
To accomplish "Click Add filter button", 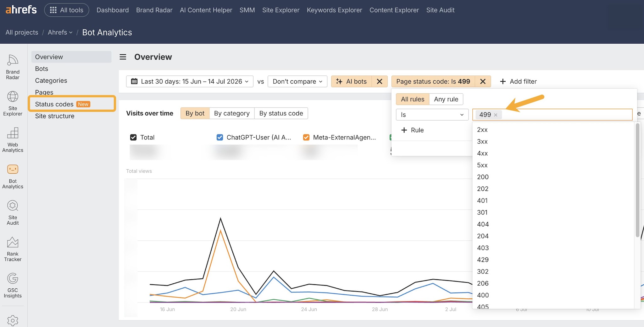I will (x=518, y=81).
